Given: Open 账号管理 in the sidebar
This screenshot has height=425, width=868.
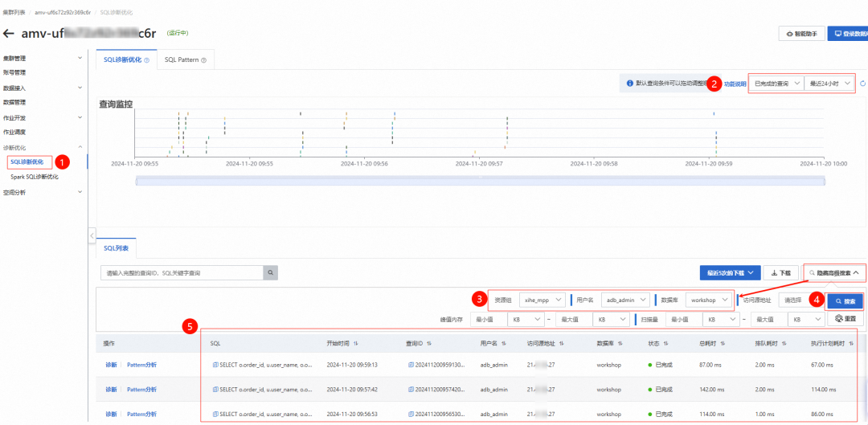Looking at the screenshot, I should 14,72.
